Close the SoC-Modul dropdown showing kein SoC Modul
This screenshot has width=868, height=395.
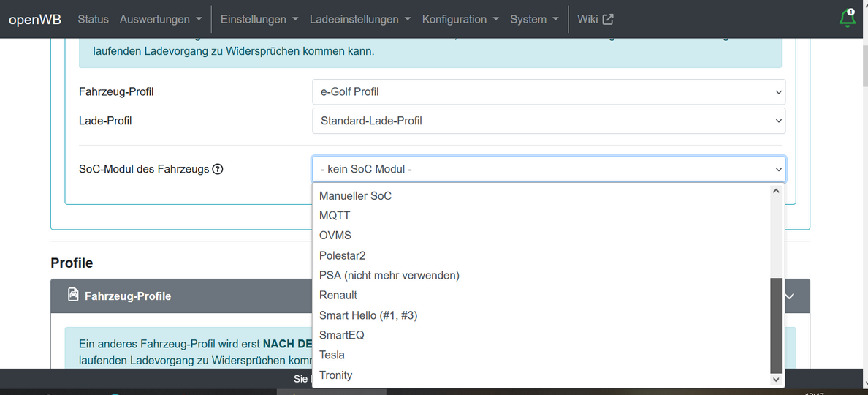tap(549, 169)
